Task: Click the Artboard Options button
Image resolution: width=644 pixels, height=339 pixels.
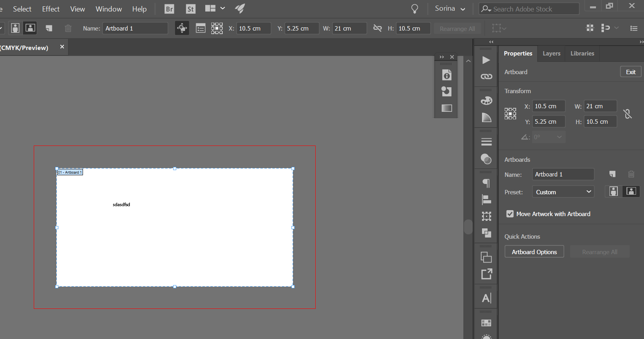Action: [534, 252]
